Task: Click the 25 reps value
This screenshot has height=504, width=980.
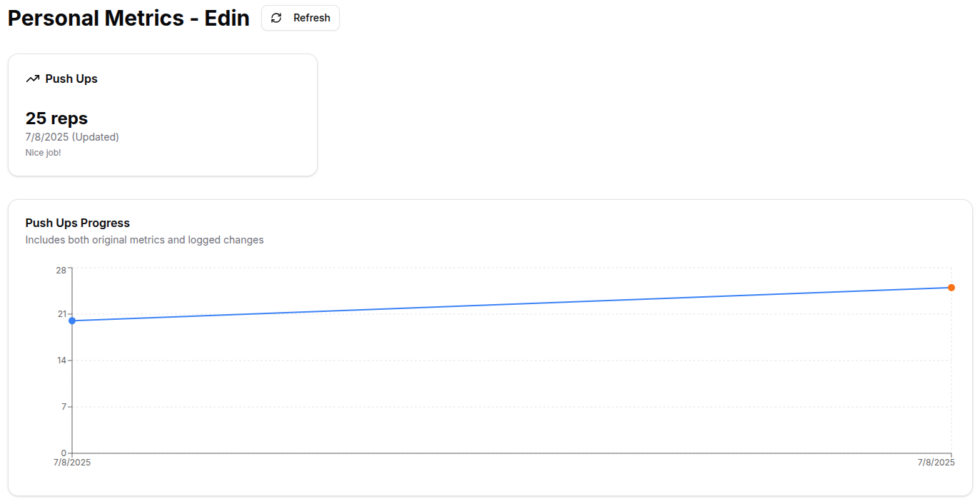Action: [56, 118]
